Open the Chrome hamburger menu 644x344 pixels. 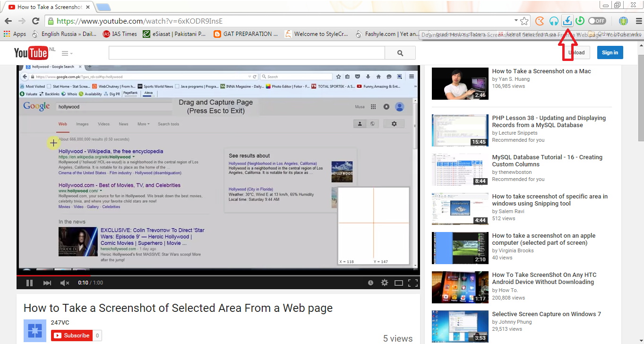pos(638,21)
